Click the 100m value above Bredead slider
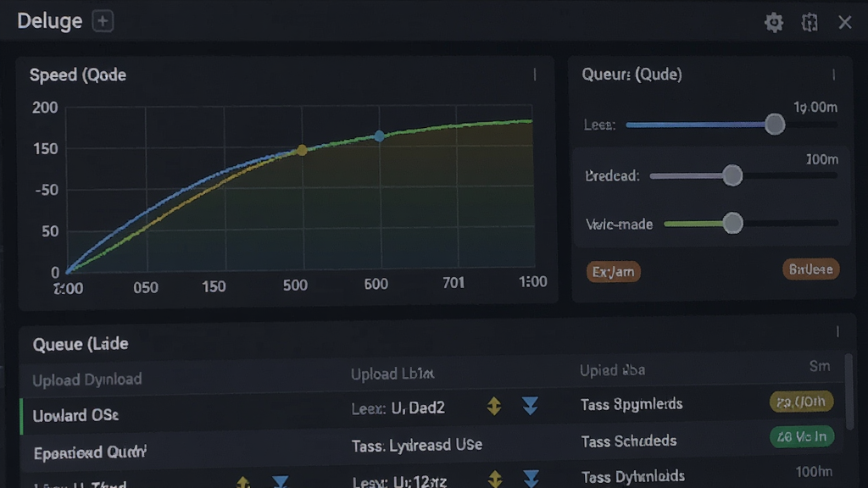 [822, 159]
